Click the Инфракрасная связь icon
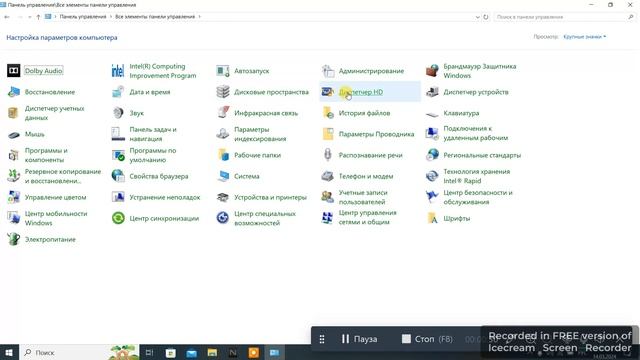This screenshot has width=640, height=360. (223, 113)
